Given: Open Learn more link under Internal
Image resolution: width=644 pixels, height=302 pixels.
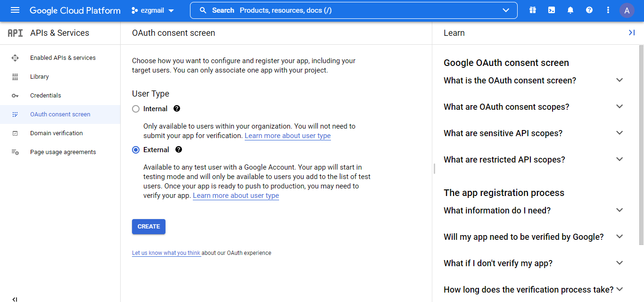Looking at the screenshot, I should (288, 136).
